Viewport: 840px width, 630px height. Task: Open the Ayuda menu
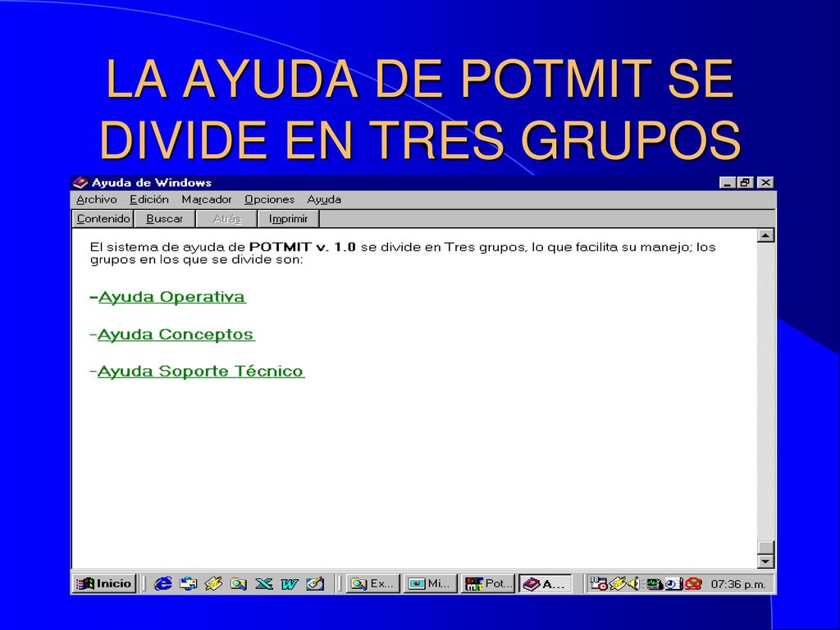(323, 200)
